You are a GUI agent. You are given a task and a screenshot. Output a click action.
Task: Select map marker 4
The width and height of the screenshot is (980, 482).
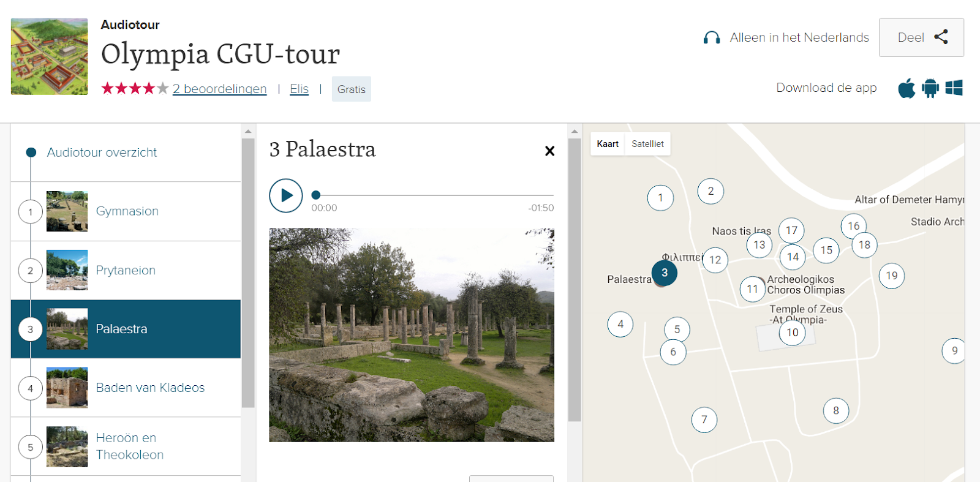(x=620, y=324)
